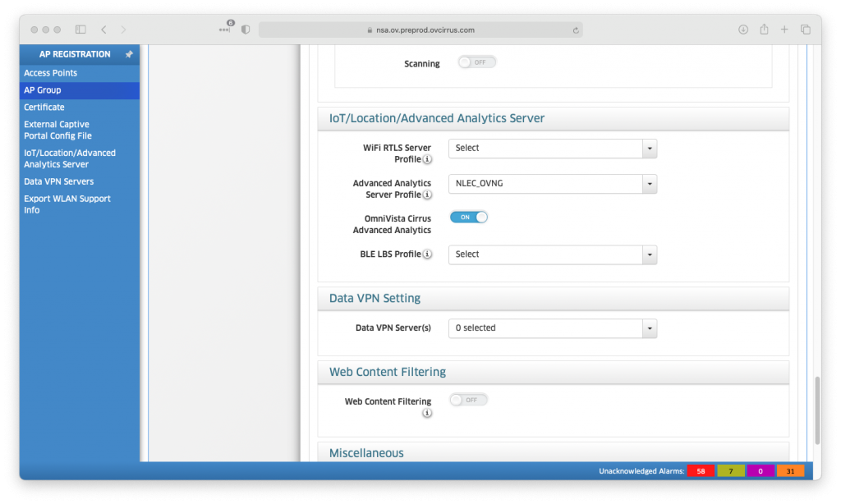Select Certificate in the sidebar menu

click(x=44, y=108)
